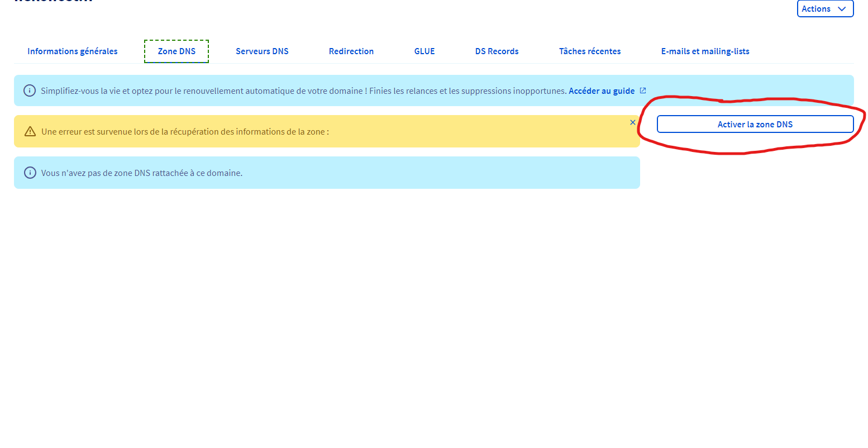Click the warning triangle icon in the error banner

click(30, 132)
